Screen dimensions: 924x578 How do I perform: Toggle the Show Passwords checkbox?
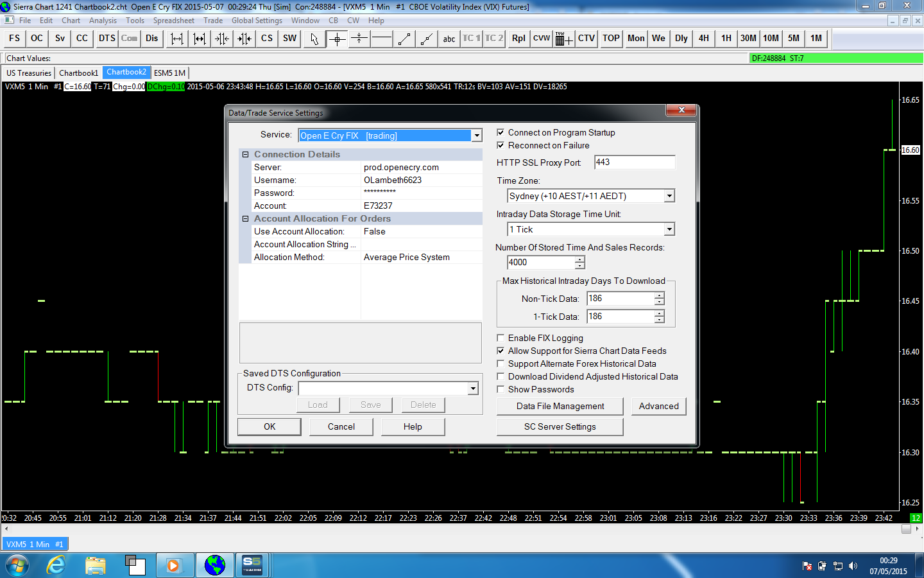click(x=501, y=390)
